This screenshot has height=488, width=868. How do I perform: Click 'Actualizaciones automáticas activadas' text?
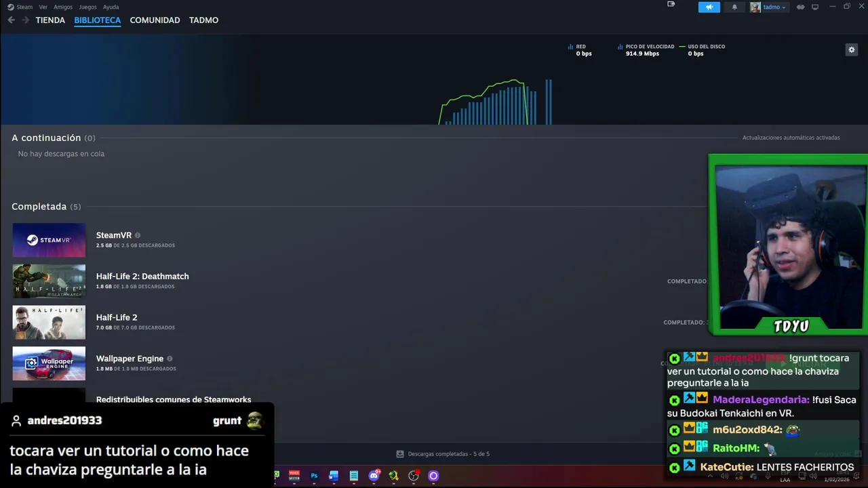(791, 138)
